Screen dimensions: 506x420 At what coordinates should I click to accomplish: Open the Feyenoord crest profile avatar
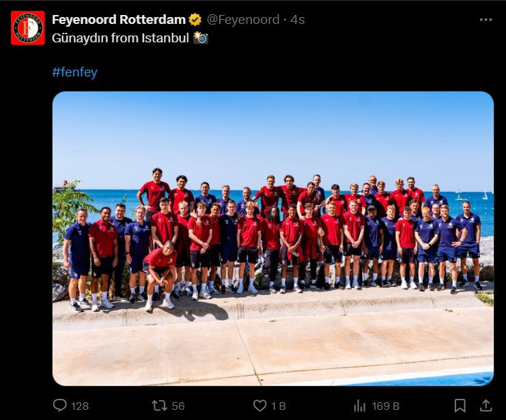click(x=28, y=28)
